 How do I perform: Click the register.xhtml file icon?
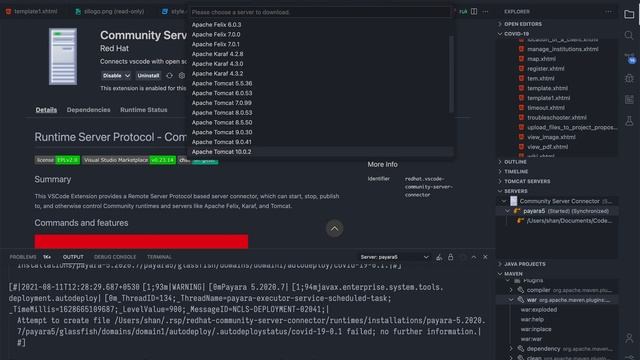[521, 69]
